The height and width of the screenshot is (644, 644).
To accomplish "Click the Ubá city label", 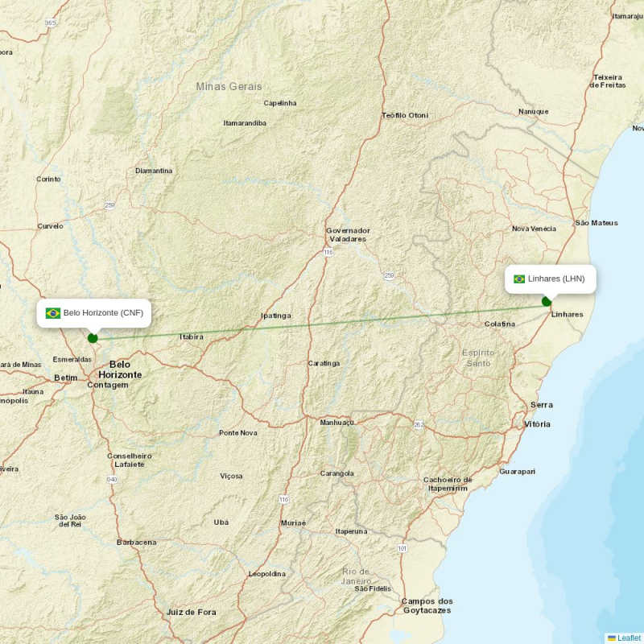I will (x=221, y=522).
